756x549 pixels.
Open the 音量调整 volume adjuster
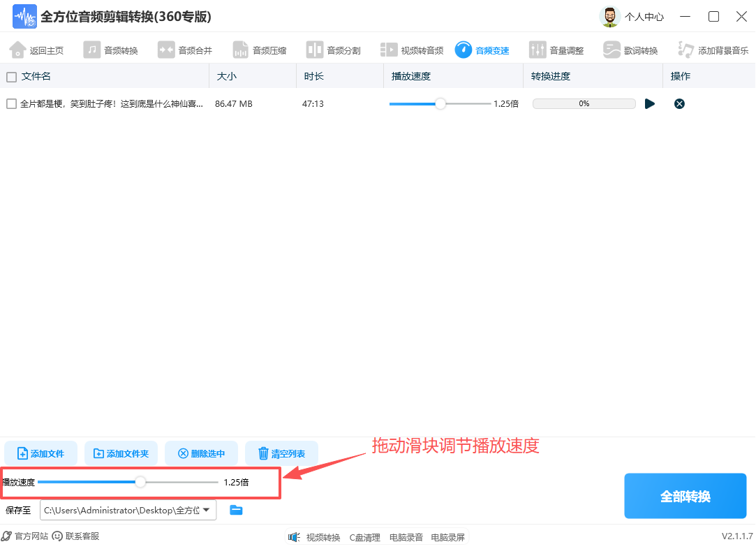(559, 50)
